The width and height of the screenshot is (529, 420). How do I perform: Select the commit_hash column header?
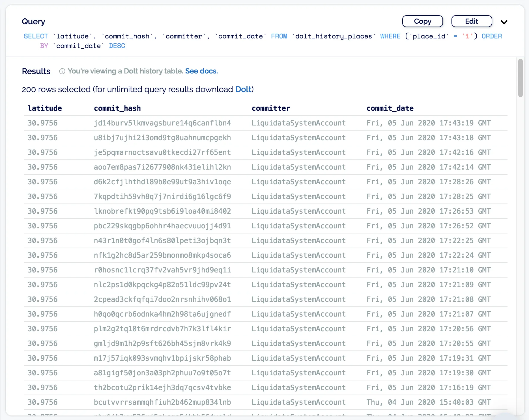(x=117, y=109)
